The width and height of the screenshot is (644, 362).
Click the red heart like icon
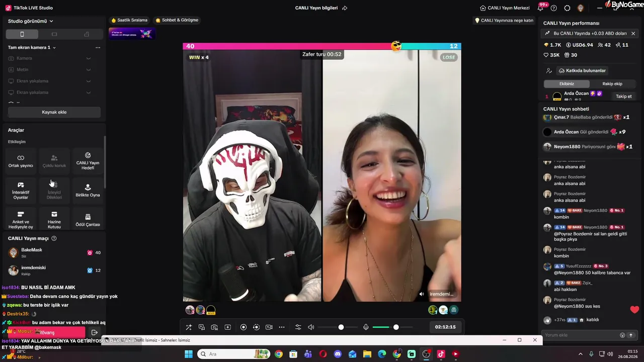tap(634, 310)
